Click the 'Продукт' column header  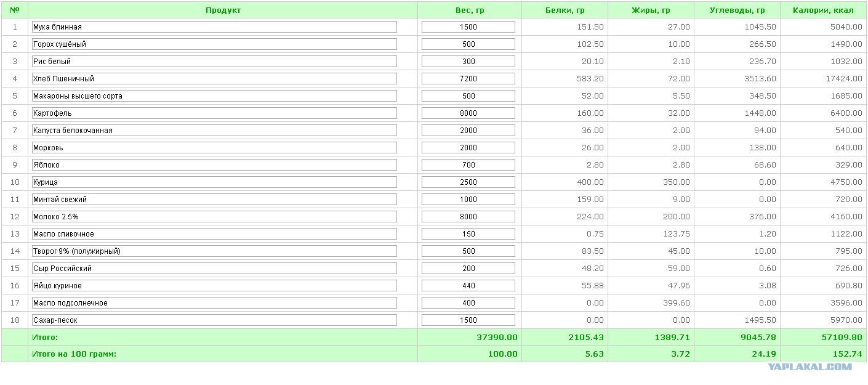[223, 10]
